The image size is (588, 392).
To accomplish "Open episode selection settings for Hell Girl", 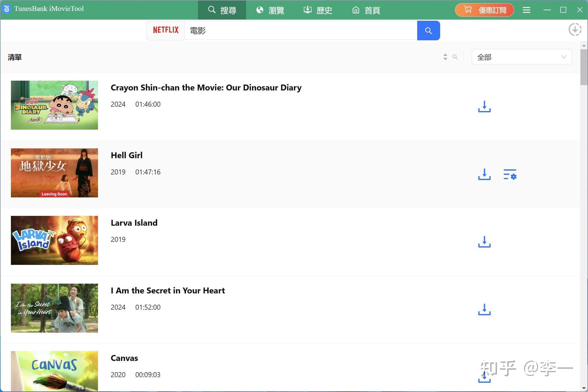I will click(510, 174).
